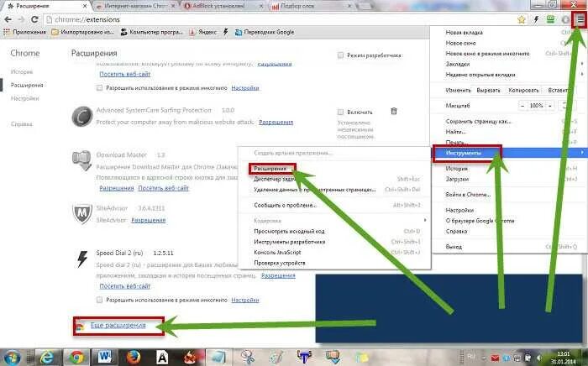Click Вырезать button in menu
The height and width of the screenshot is (366, 588).
tap(489, 91)
